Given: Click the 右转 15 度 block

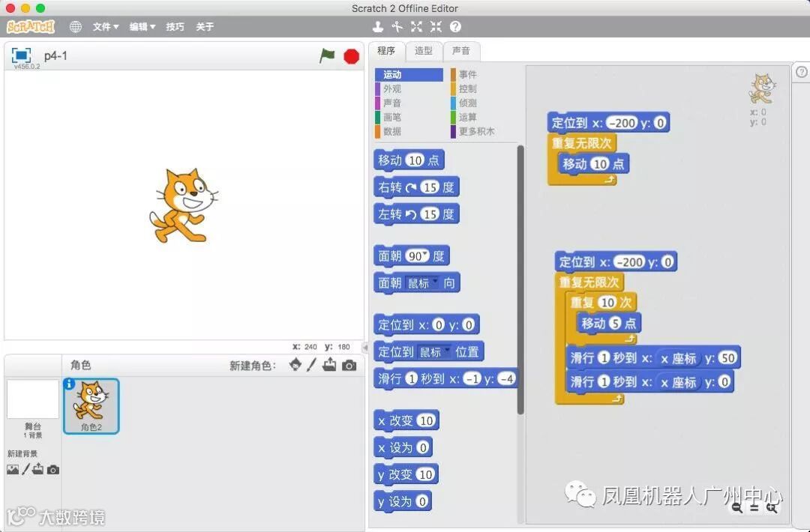Looking at the screenshot, I should tap(416, 187).
